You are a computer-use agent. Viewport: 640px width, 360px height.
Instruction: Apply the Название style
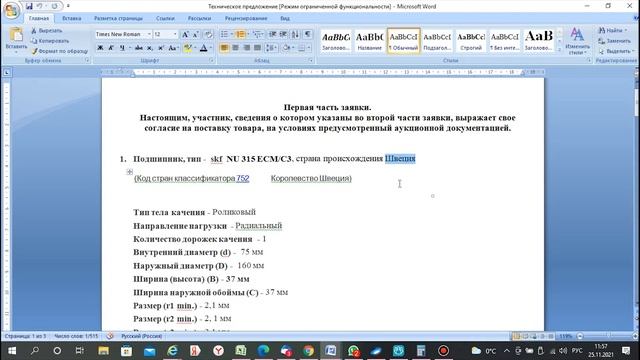[369, 40]
